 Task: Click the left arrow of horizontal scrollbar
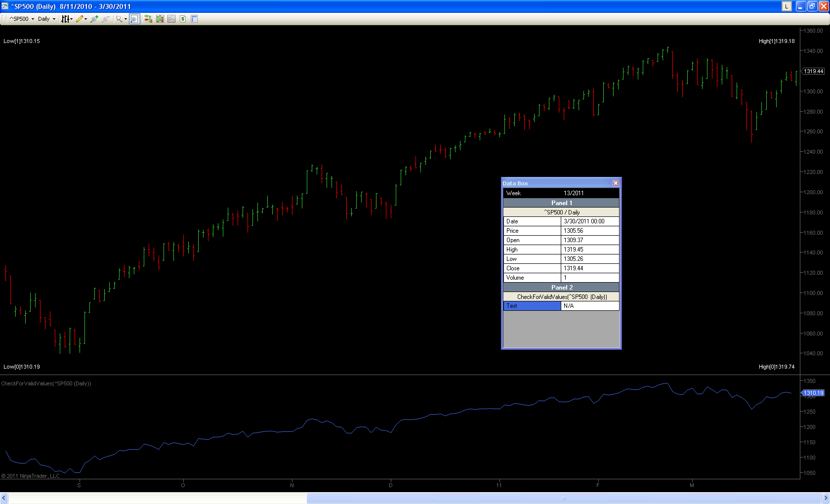click(4, 498)
